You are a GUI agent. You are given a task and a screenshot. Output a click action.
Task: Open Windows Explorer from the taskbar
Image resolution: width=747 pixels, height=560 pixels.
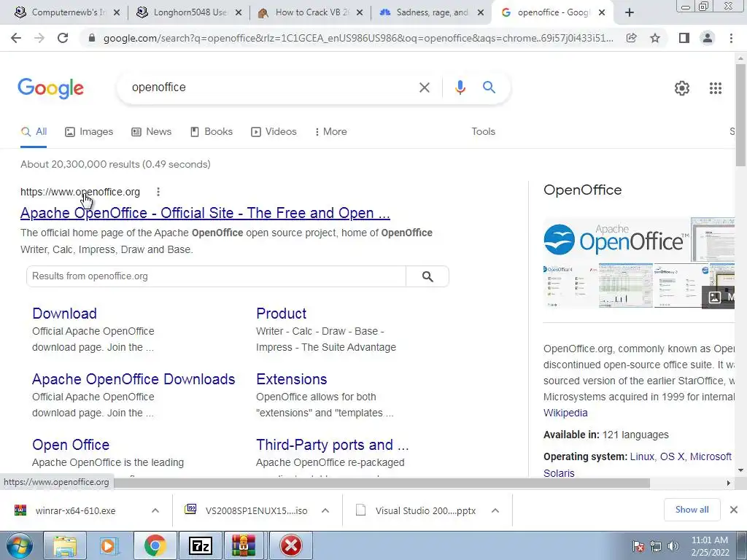65,545
